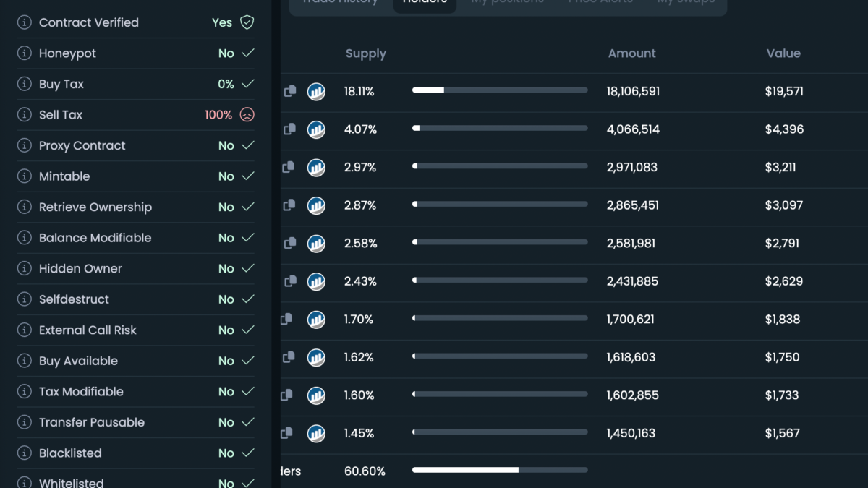Click info icon next to Sell Tax

pos(25,115)
